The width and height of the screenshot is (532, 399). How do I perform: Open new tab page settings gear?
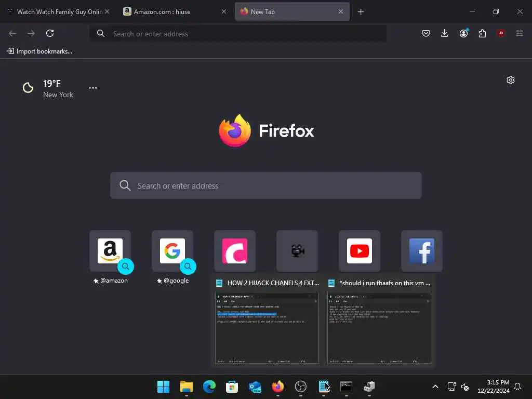[511, 80]
